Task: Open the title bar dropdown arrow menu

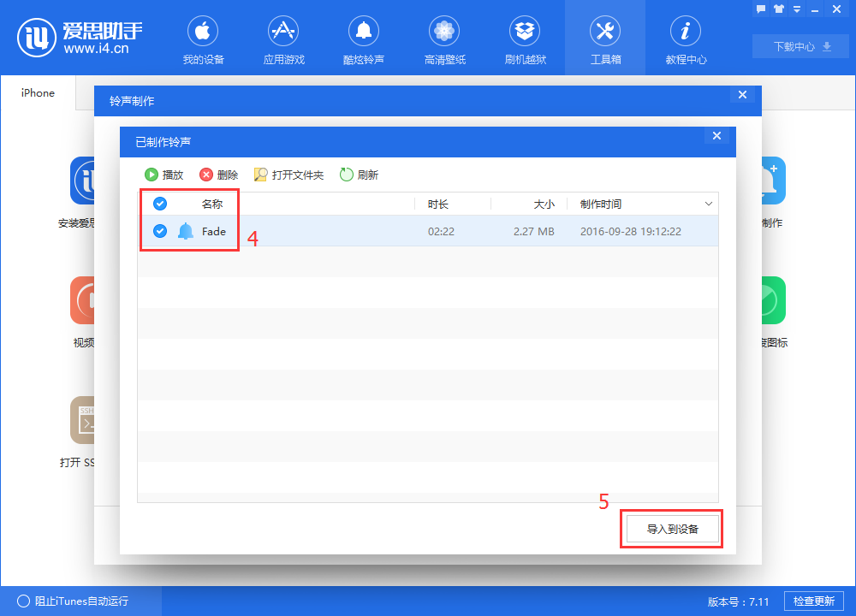Action: click(798, 9)
